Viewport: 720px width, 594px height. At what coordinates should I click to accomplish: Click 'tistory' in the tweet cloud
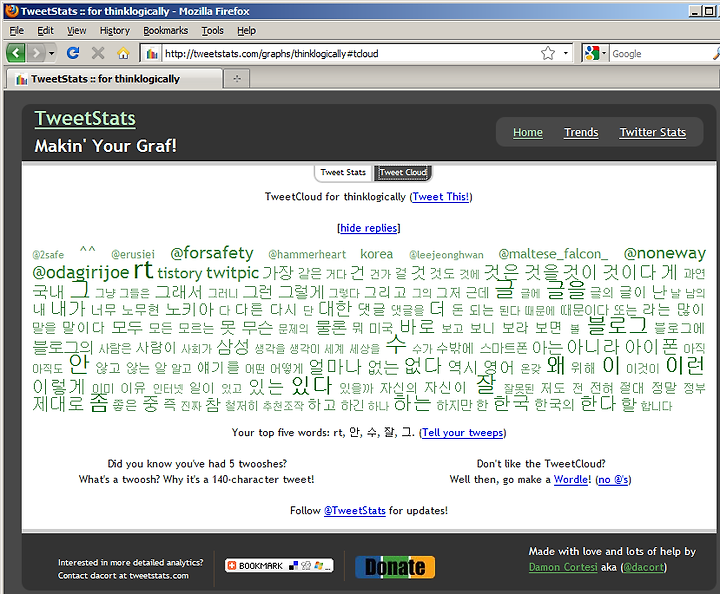pos(180,273)
